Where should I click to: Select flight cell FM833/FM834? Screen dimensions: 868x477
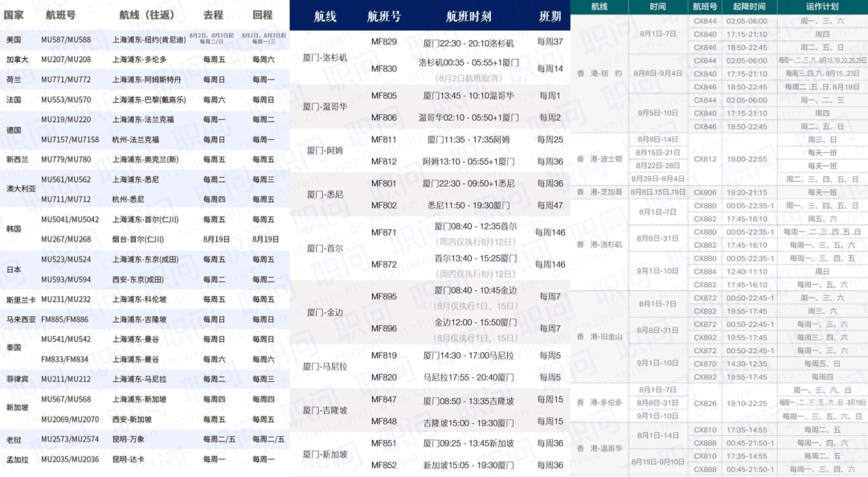pos(64,360)
